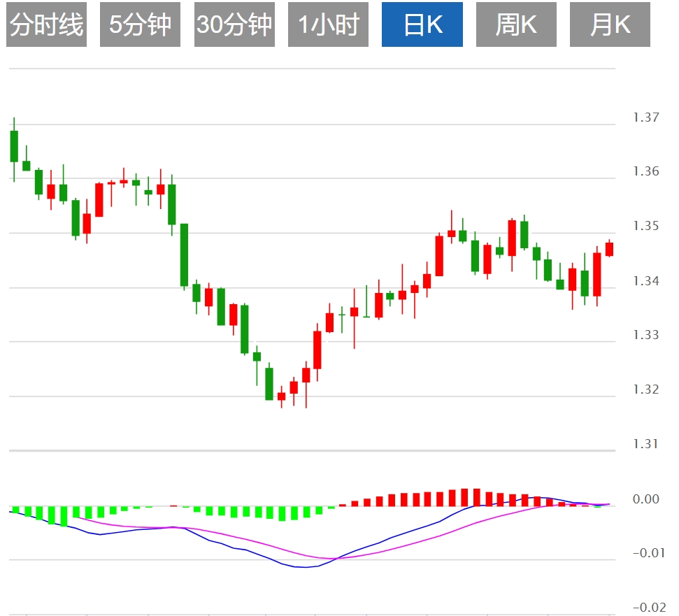Switch to the 分时线 tab
This screenshot has height=616, width=679.
point(46,25)
